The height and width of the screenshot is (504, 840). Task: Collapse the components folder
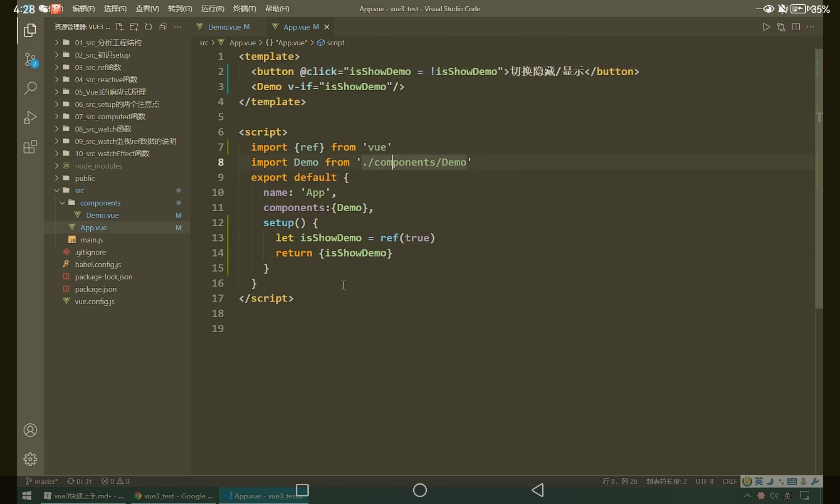(x=100, y=203)
